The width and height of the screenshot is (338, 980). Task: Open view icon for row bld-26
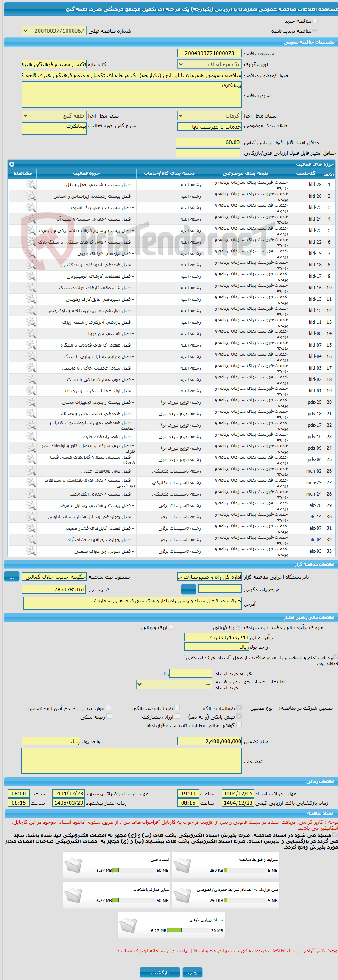pyautogui.click(x=31, y=196)
